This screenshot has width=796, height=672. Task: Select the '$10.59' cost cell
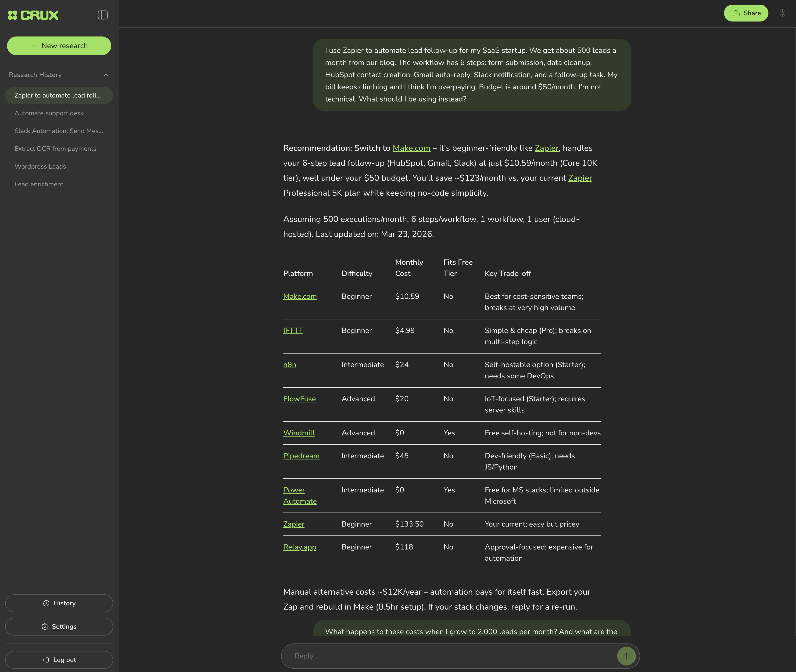(x=407, y=296)
